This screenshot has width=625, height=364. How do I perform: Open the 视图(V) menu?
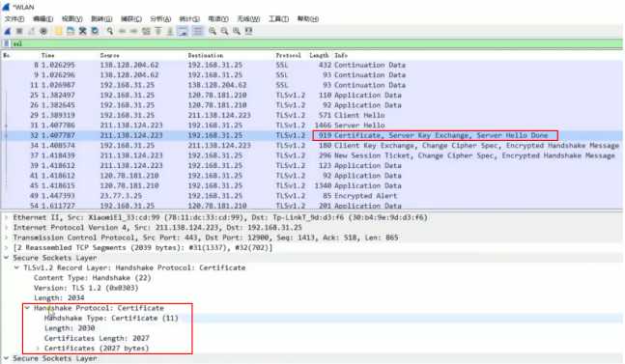(71, 18)
